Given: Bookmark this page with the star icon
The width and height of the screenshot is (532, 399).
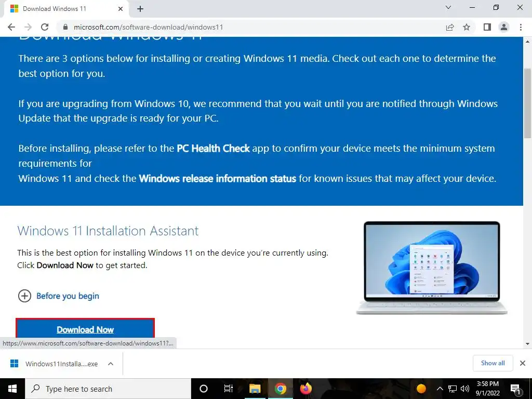Looking at the screenshot, I should (467, 27).
